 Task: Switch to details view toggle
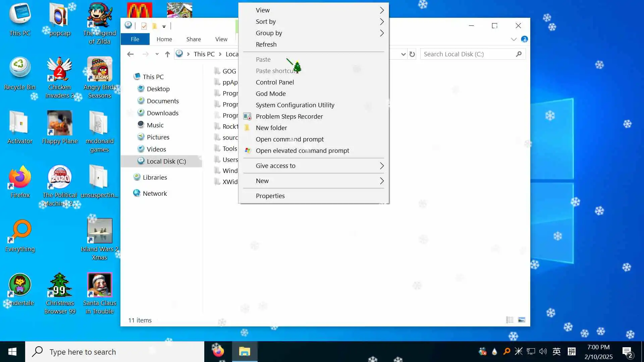(x=509, y=320)
